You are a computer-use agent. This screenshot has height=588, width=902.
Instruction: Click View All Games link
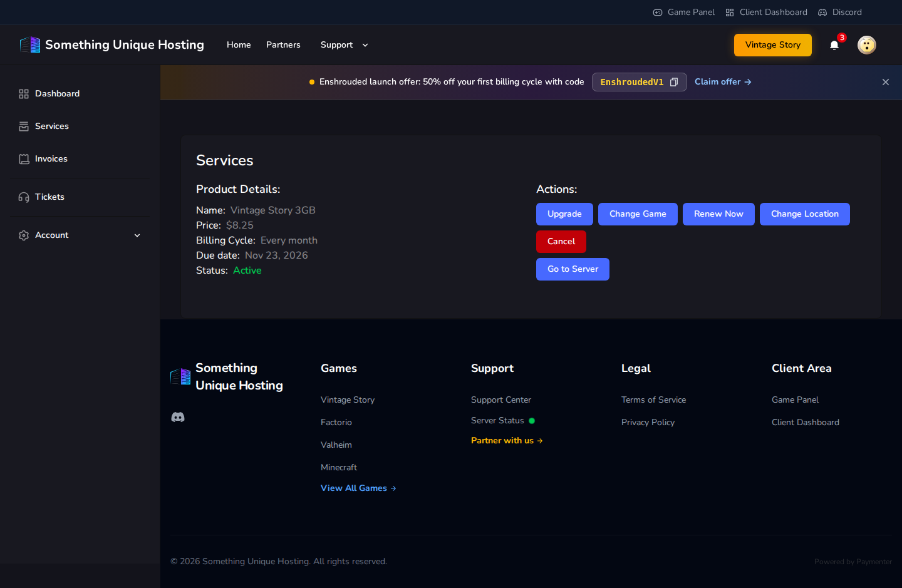tap(358, 488)
